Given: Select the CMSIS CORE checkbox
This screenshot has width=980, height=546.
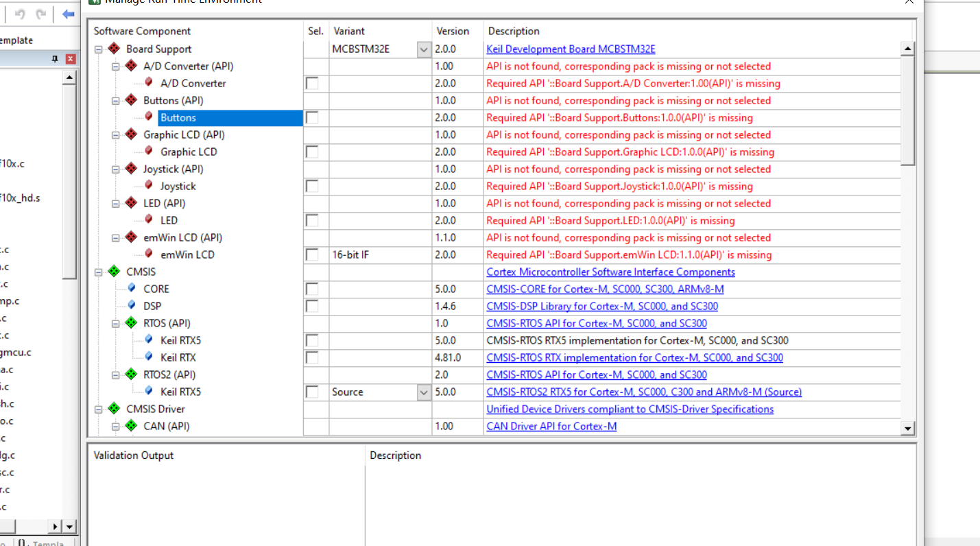Looking at the screenshot, I should click(313, 289).
